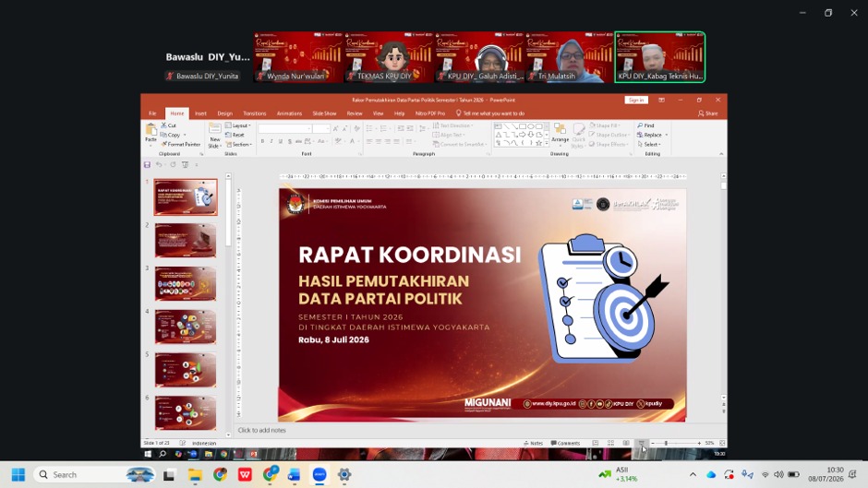
Task: Click Clear All Formatting icon
Action: pyautogui.click(x=356, y=128)
